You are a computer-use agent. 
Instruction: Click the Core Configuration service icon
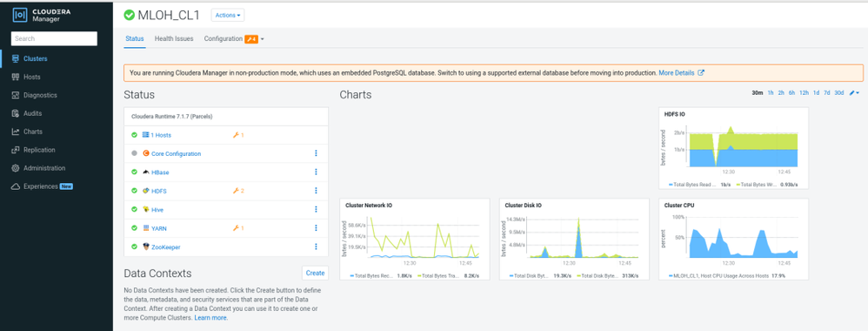[146, 153]
